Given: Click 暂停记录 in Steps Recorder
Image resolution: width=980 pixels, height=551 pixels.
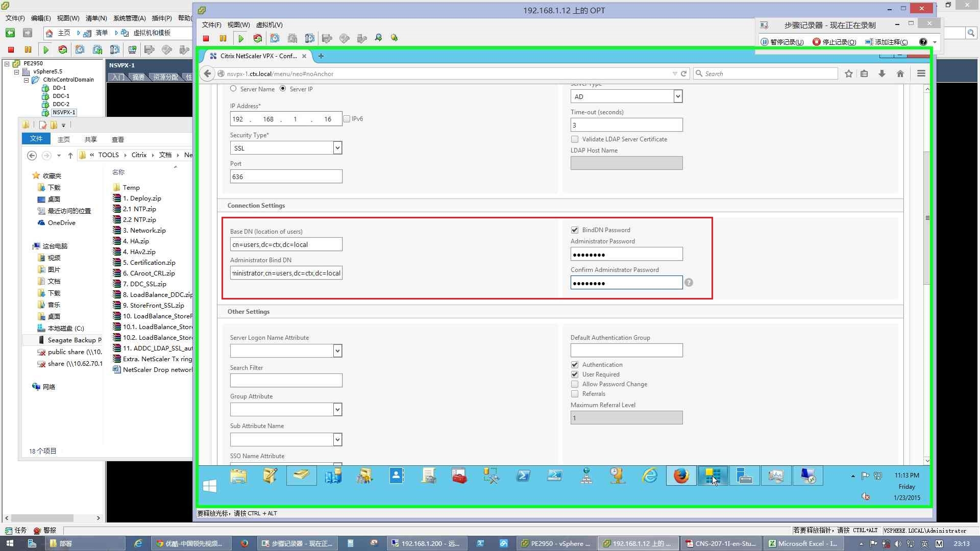Looking at the screenshot, I should 782,42.
